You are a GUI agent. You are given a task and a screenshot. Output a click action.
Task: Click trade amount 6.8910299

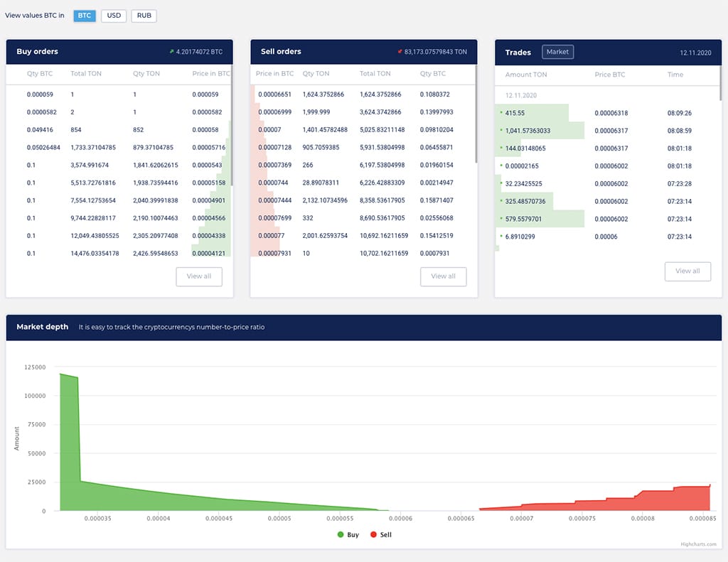pos(520,236)
